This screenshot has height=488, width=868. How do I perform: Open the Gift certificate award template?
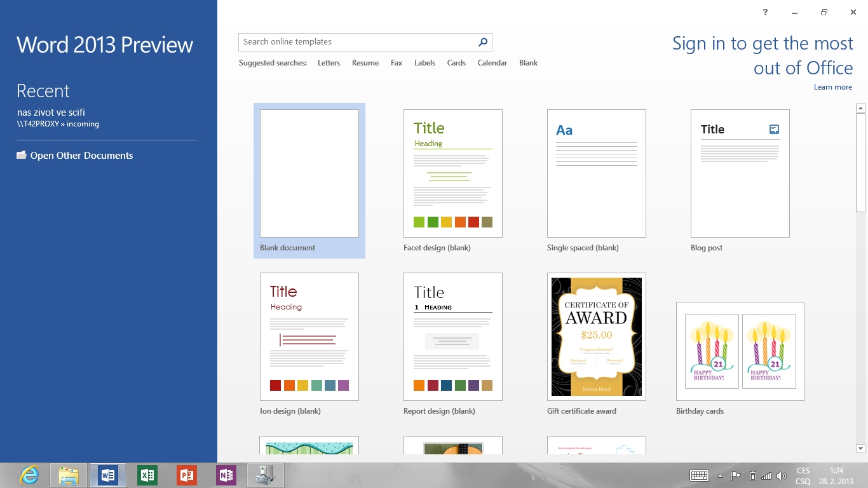[597, 344]
